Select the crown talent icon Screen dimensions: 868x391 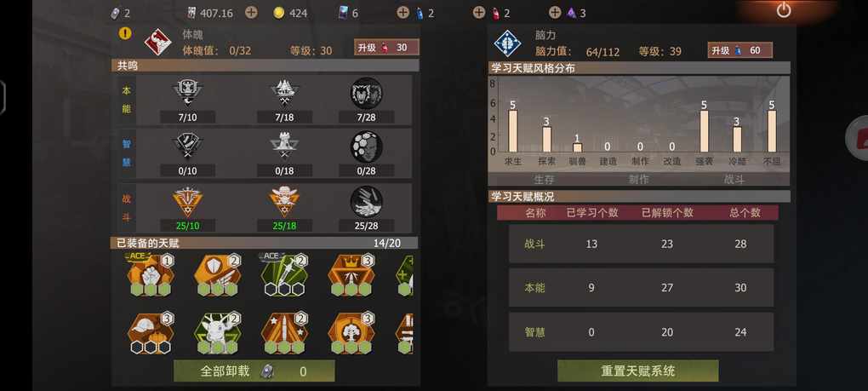(351, 275)
